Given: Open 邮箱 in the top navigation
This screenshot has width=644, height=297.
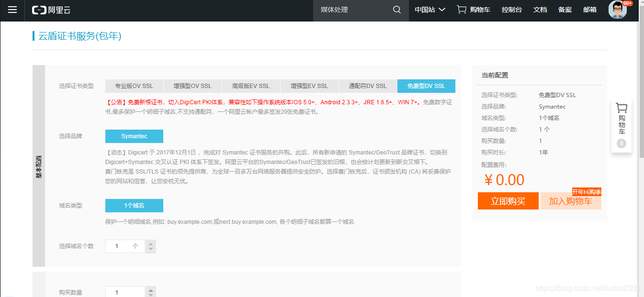Looking at the screenshot, I should pos(590,10).
